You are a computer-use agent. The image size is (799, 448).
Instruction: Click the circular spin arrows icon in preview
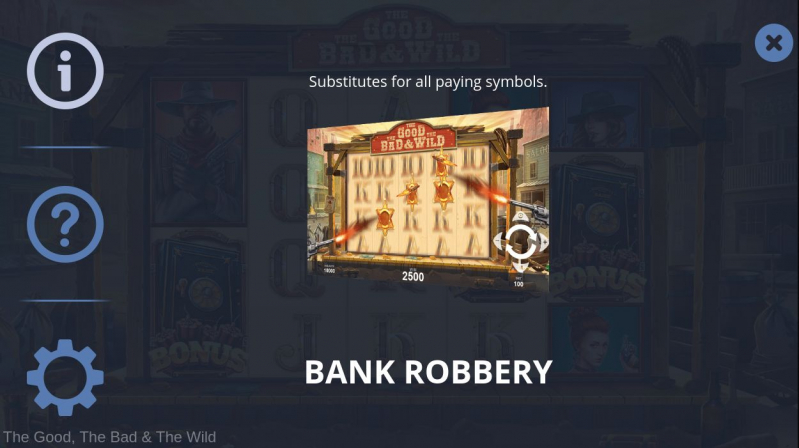pyautogui.click(x=520, y=242)
